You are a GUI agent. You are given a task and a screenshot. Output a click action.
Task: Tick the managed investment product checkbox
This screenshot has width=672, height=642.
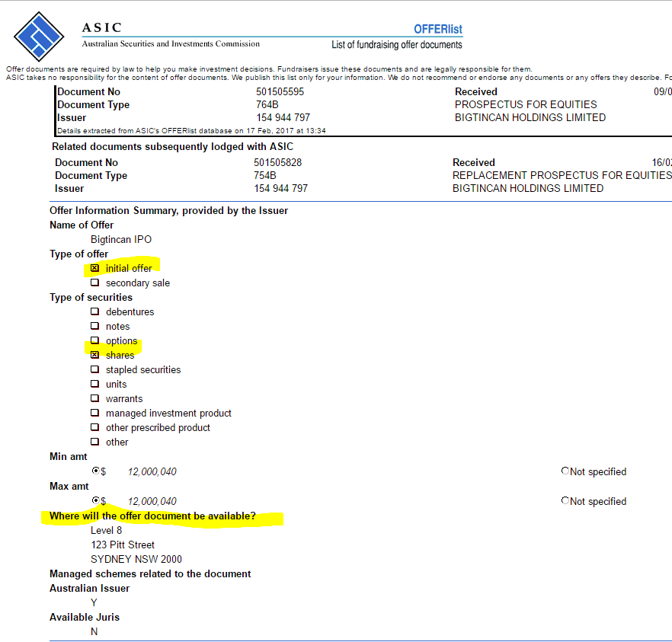click(94, 413)
